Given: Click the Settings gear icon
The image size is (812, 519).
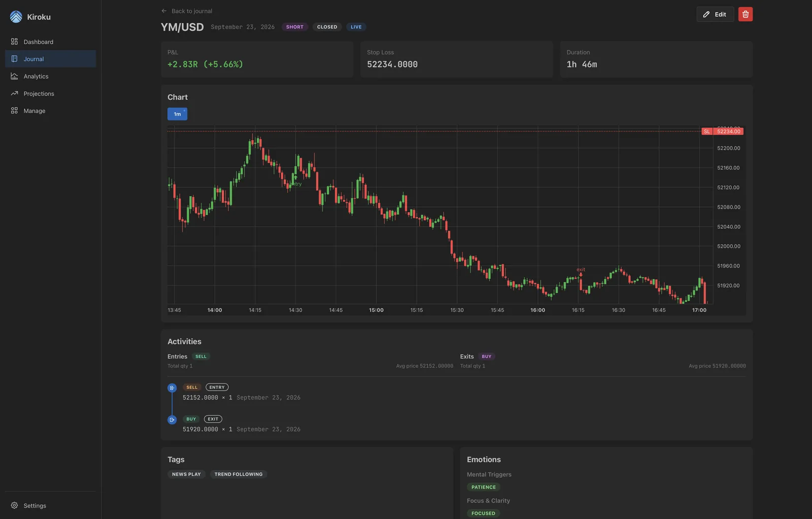Looking at the screenshot, I should (14, 505).
